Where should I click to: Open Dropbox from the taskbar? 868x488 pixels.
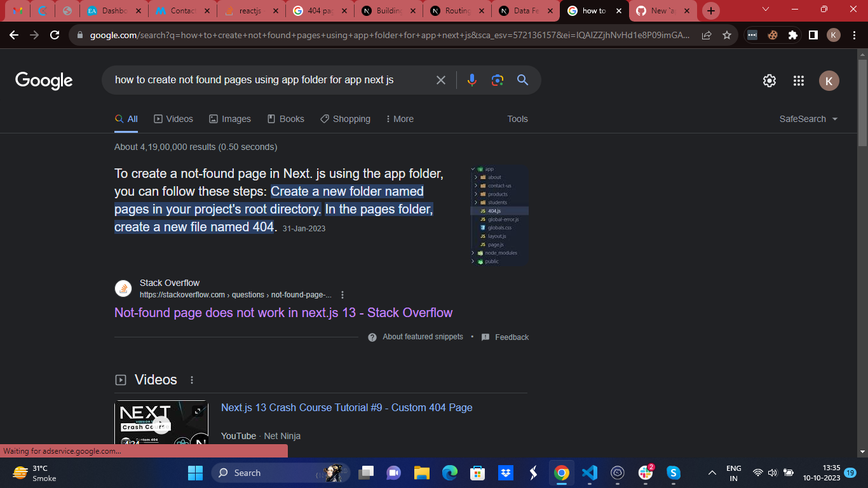506,473
